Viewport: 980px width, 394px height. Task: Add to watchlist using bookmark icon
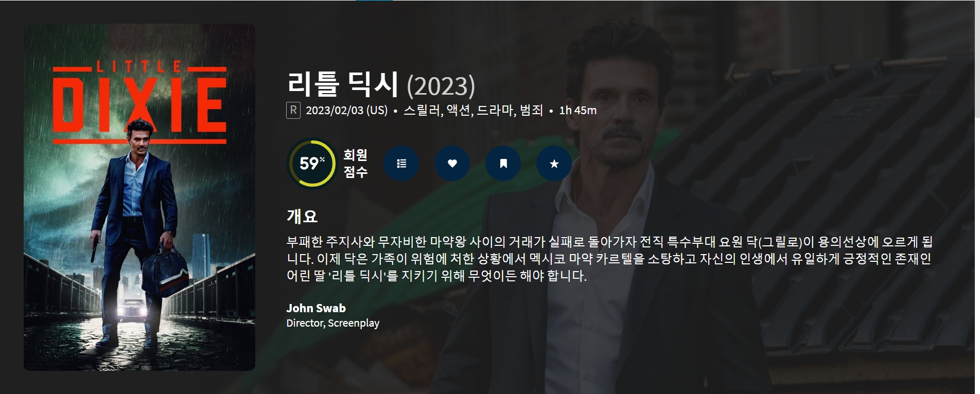coord(503,164)
